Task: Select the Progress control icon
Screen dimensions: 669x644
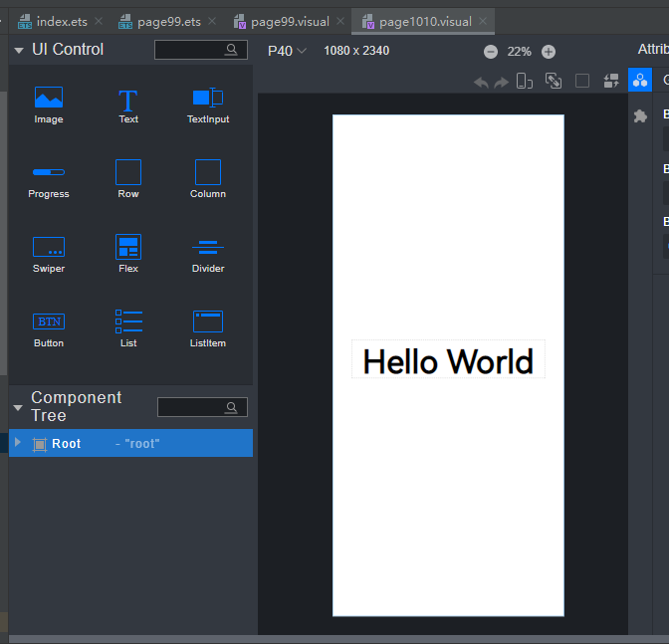Action: point(49,172)
